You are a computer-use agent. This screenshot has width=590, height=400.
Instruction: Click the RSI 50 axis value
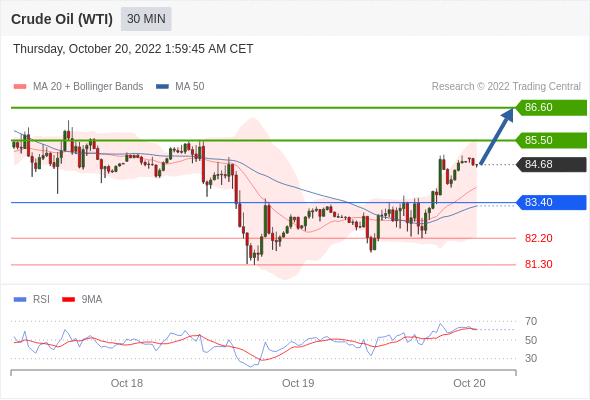531,340
